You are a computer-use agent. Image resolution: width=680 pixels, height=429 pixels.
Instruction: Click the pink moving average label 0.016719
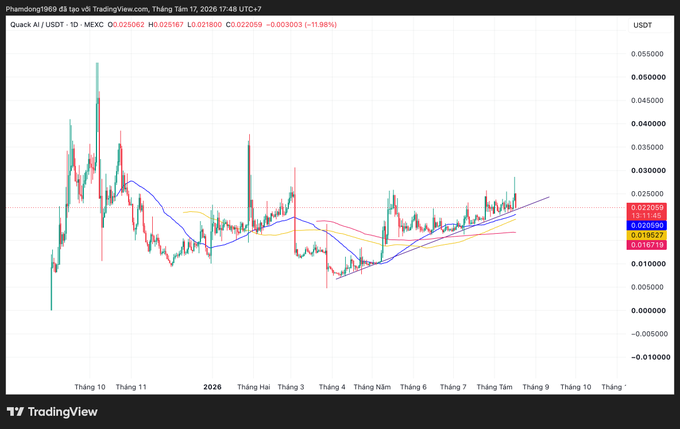tap(647, 245)
